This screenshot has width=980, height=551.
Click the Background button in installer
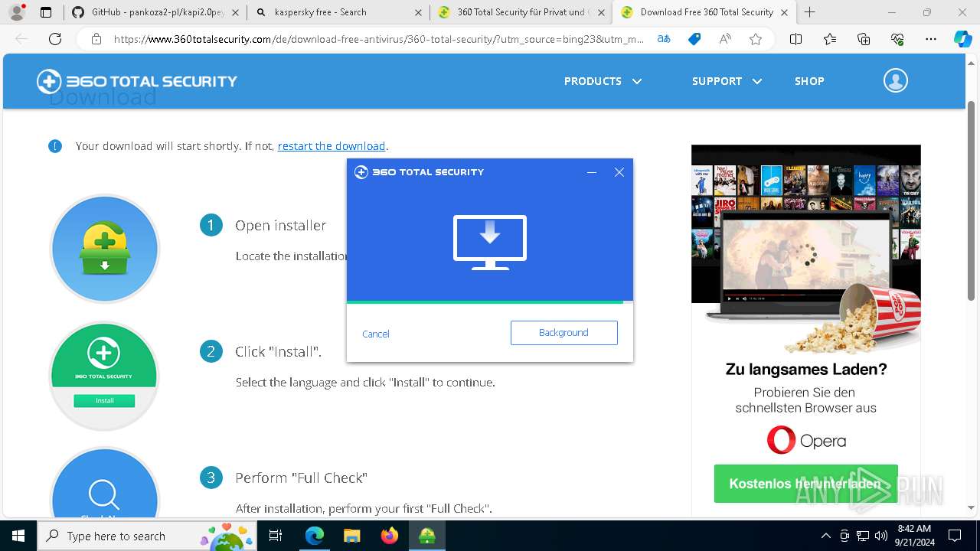[563, 332]
